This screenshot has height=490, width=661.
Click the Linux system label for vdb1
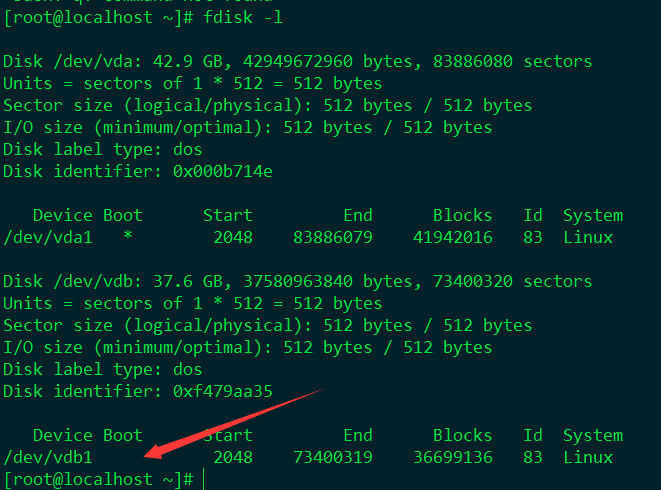pos(587,457)
